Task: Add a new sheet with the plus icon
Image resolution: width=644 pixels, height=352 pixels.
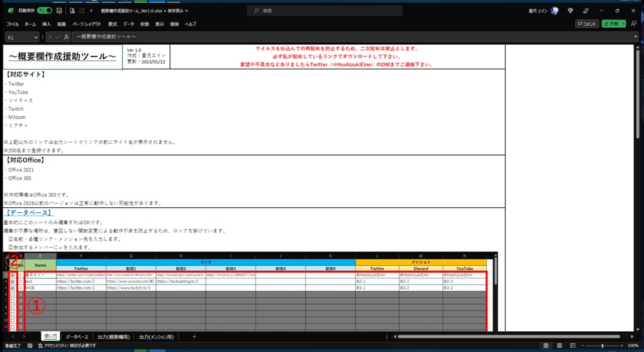Action: click(194, 337)
